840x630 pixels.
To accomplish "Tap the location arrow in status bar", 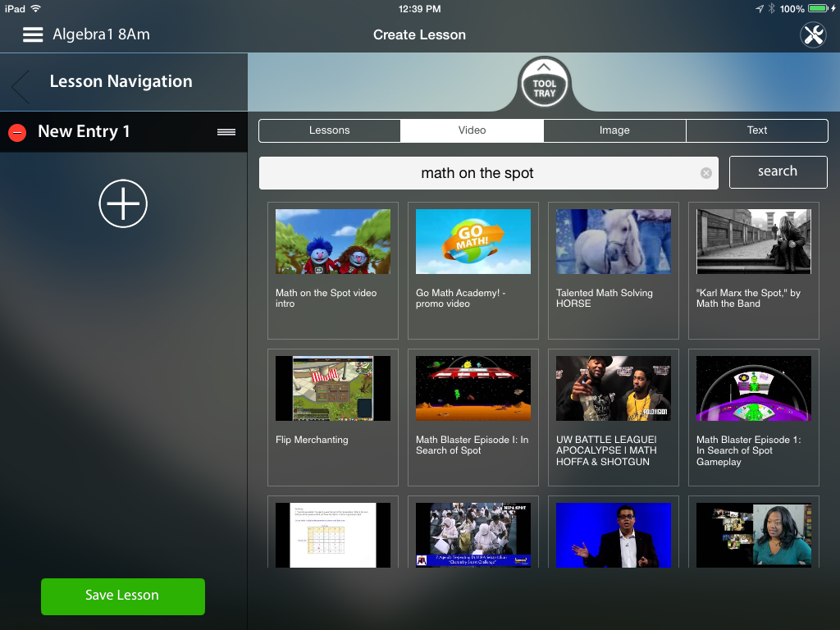I will coord(760,8).
